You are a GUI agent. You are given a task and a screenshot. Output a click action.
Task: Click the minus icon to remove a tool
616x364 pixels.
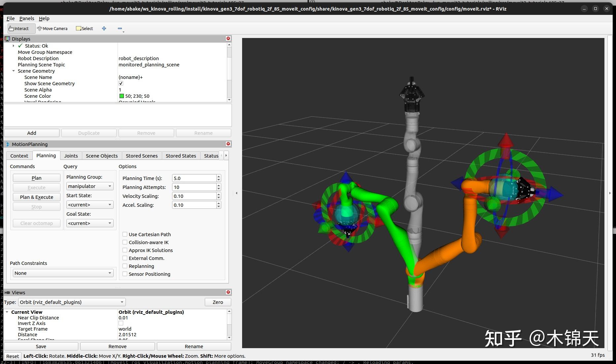[120, 28]
